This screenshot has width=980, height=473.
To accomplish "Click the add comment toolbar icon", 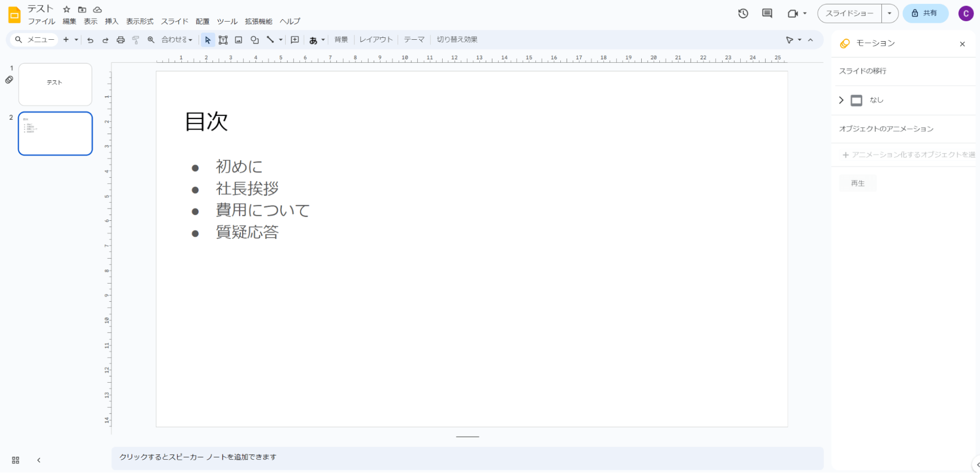I will coord(295,40).
